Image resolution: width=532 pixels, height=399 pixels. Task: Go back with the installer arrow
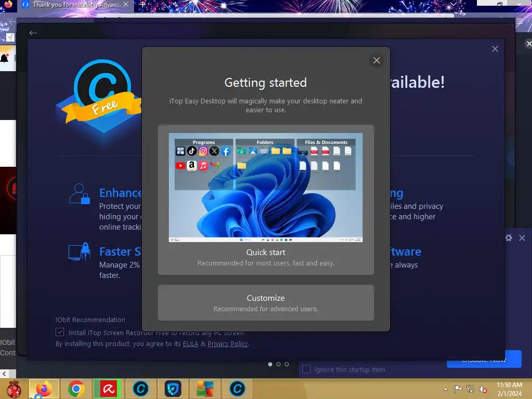(33, 33)
